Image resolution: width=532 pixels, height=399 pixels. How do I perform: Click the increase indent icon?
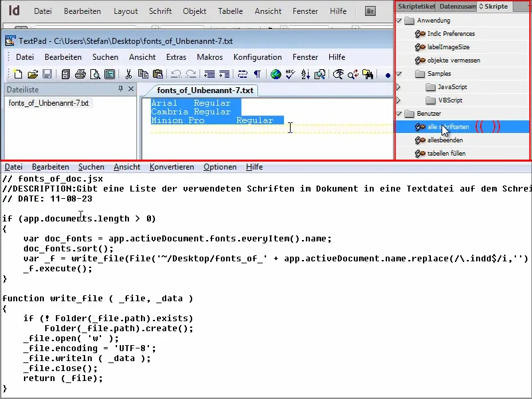click(224, 74)
